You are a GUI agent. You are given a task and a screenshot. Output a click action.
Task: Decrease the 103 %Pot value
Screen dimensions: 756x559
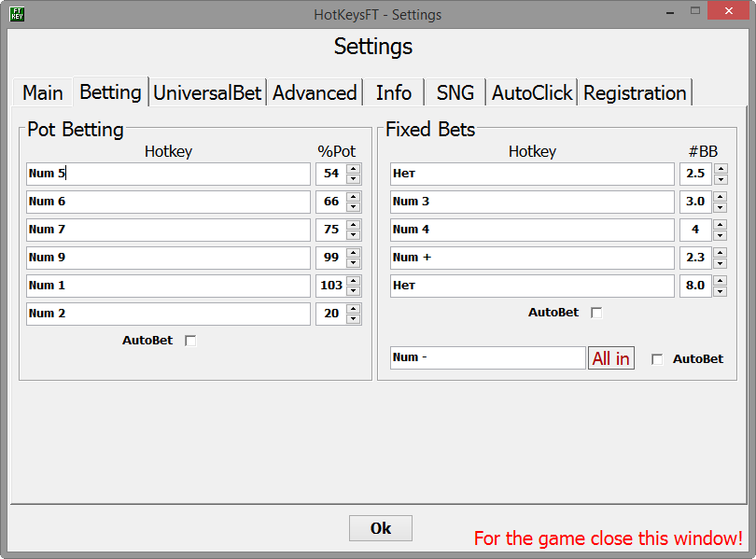[354, 291]
